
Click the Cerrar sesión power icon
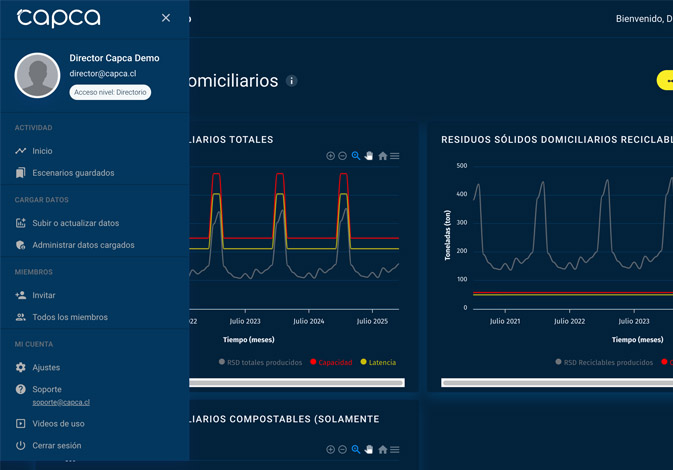[21, 445]
